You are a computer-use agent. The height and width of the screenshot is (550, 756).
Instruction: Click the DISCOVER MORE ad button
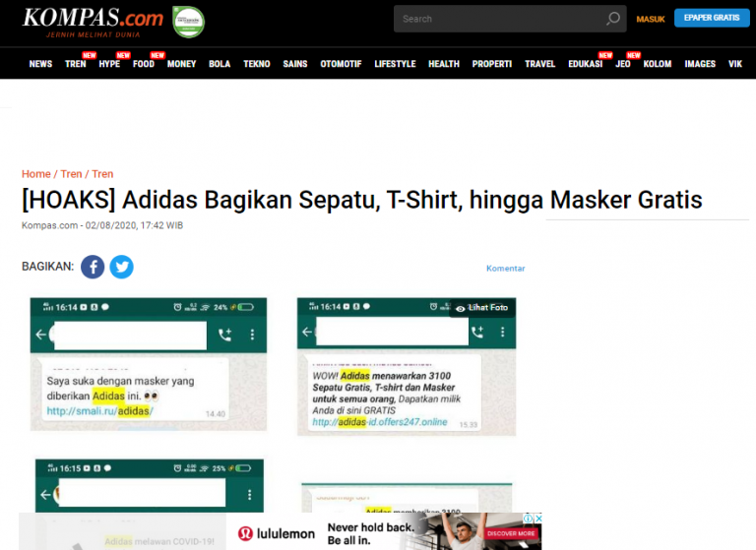(x=511, y=533)
